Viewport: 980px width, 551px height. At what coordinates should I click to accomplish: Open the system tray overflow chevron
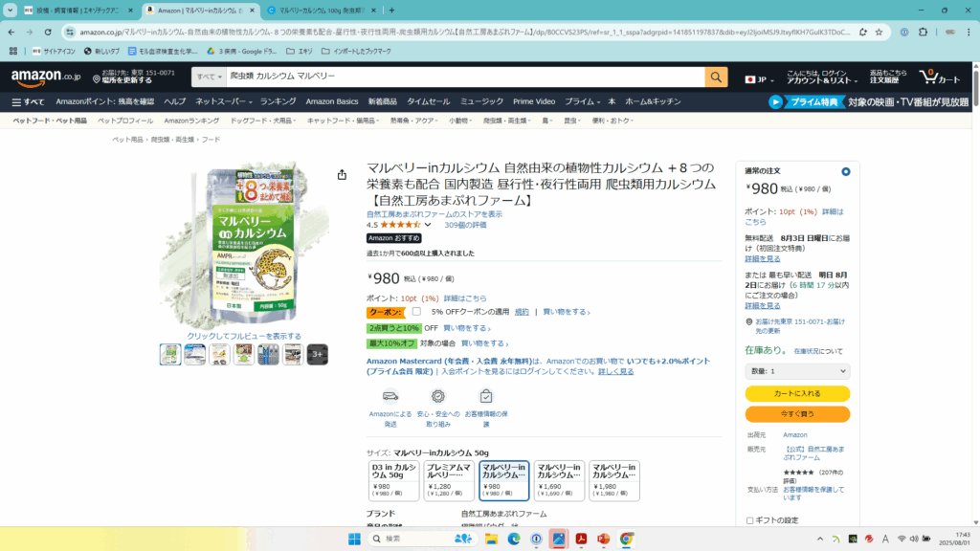tap(819, 540)
